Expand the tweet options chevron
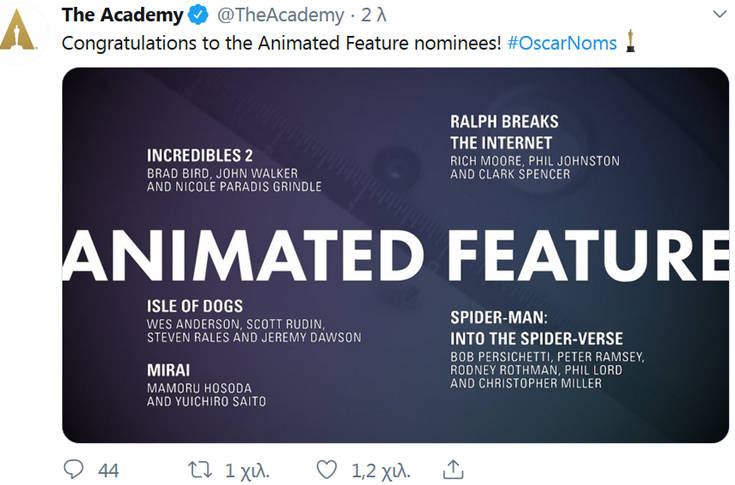 [x=720, y=15]
